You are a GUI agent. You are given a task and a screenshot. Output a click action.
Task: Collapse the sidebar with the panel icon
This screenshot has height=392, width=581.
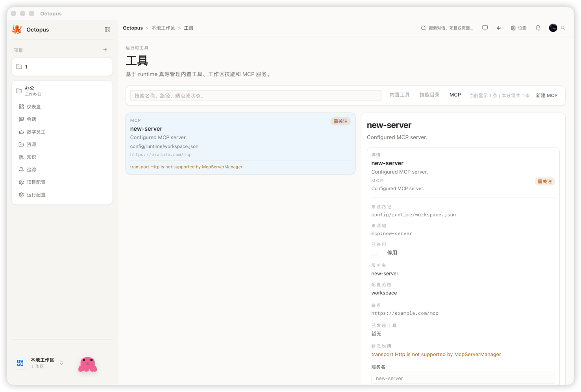pos(107,30)
